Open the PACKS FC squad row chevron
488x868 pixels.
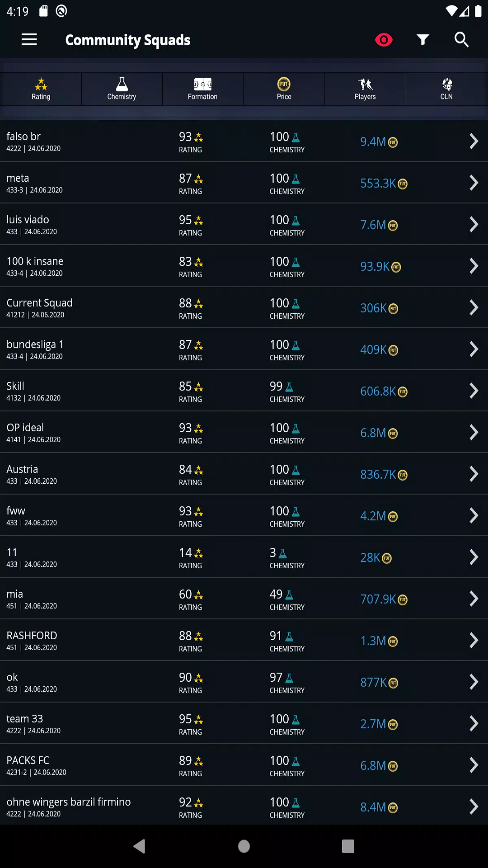(x=474, y=765)
